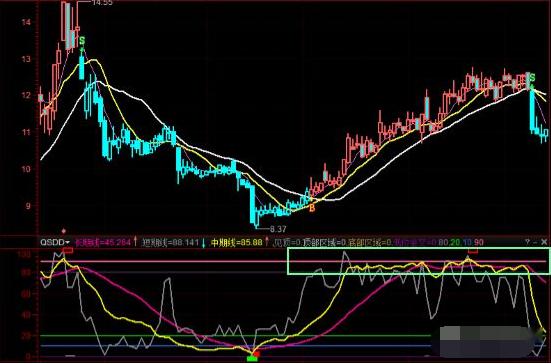Image resolution: width=551 pixels, height=364 pixels.
Task: Click the cyan down arrow after 88.141
Action: [203, 242]
